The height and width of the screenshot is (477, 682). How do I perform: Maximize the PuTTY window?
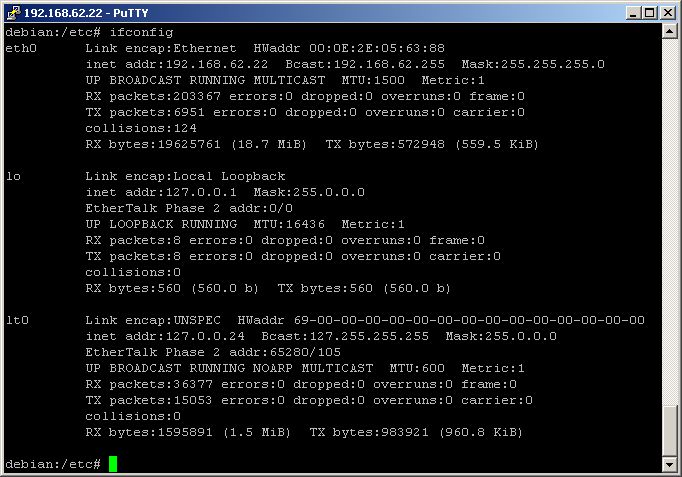(649, 13)
